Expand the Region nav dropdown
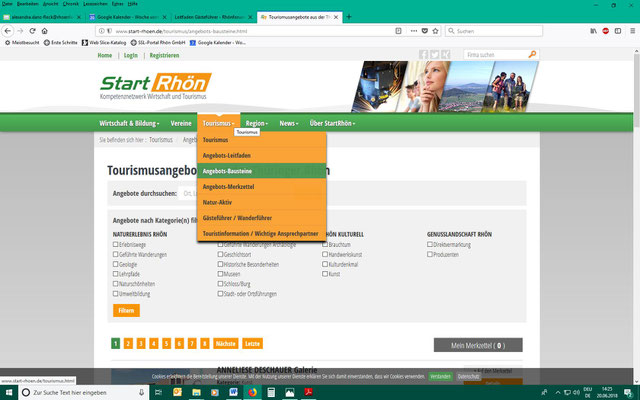 pyautogui.click(x=256, y=123)
